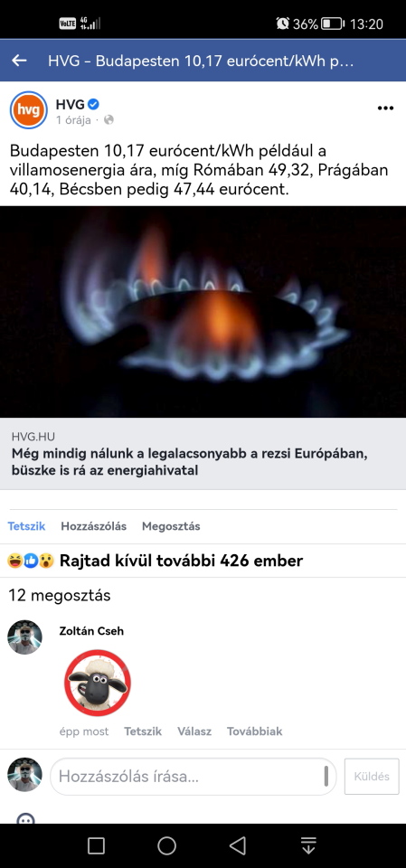This screenshot has width=406, height=868.
Task: Toggle Tetszik on Zoltán Cseh's comment
Action: pyautogui.click(x=143, y=731)
